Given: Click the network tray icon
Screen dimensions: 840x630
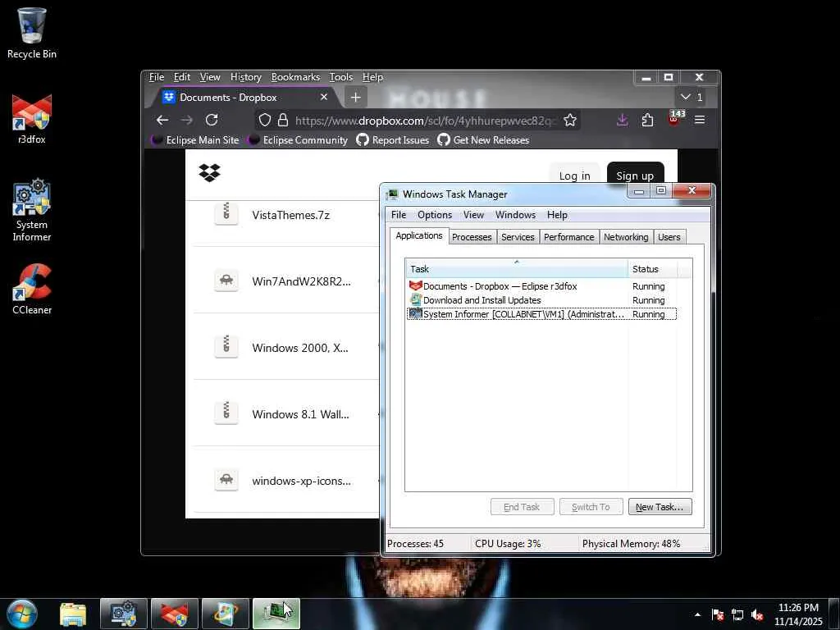Looking at the screenshot, I should point(737,614).
